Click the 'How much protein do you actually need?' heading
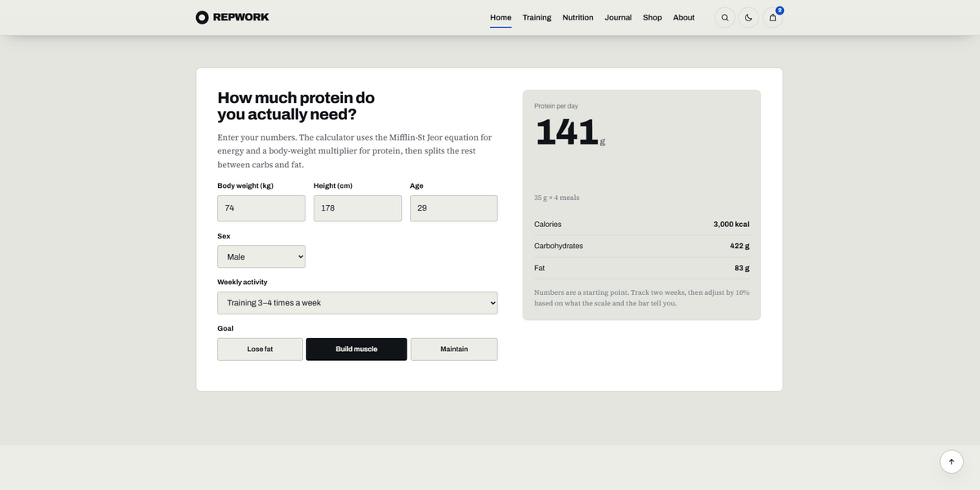The image size is (980, 490). 296,106
